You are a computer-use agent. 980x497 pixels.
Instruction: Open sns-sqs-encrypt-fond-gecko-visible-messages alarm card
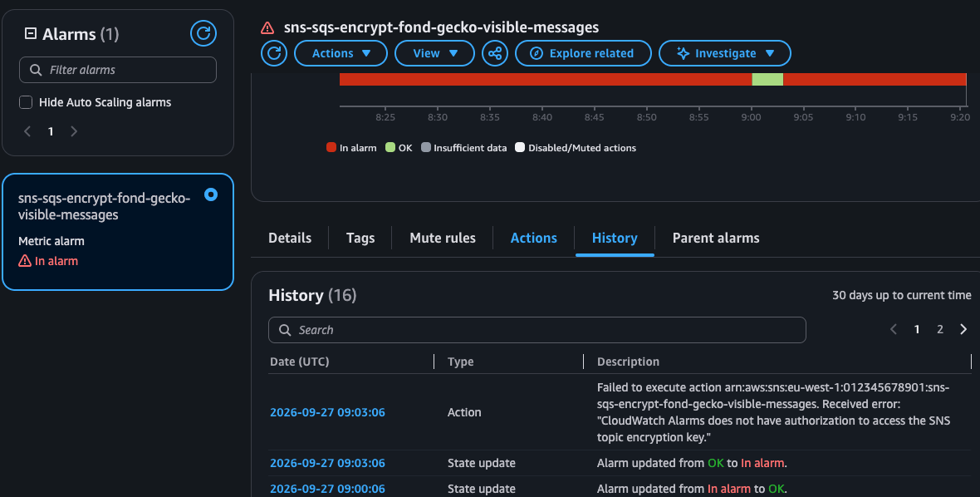tap(118, 231)
